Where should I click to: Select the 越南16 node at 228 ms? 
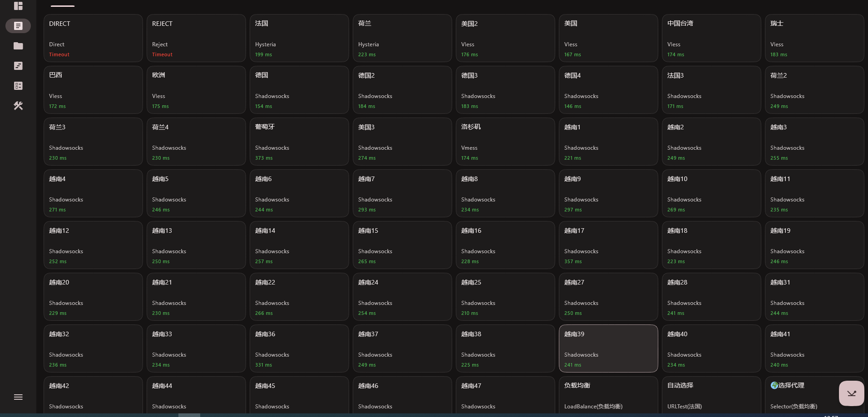click(x=505, y=245)
